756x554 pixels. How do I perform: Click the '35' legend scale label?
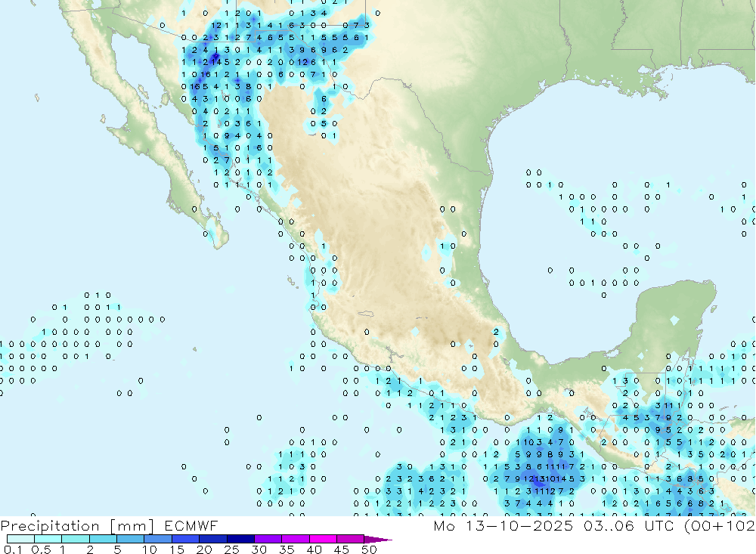(x=287, y=549)
